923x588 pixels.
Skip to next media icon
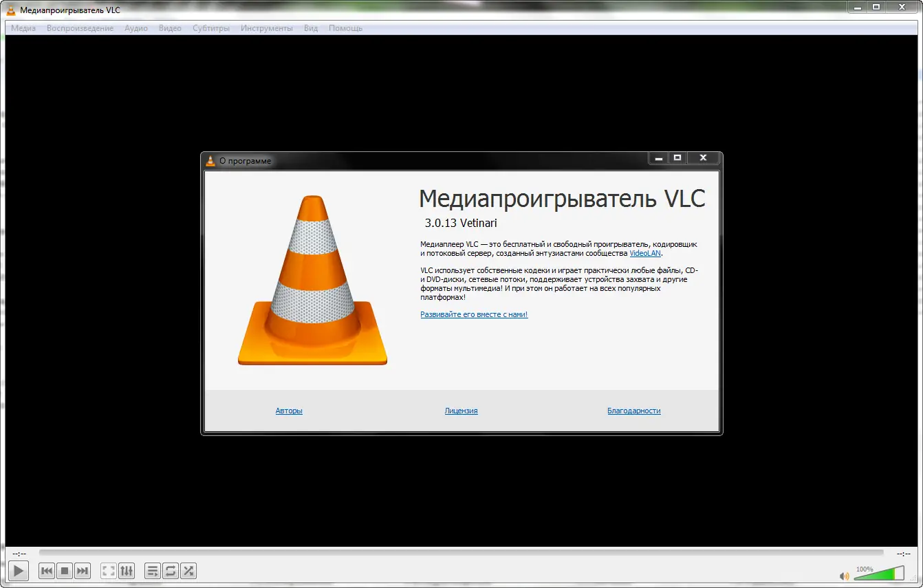click(x=82, y=571)
